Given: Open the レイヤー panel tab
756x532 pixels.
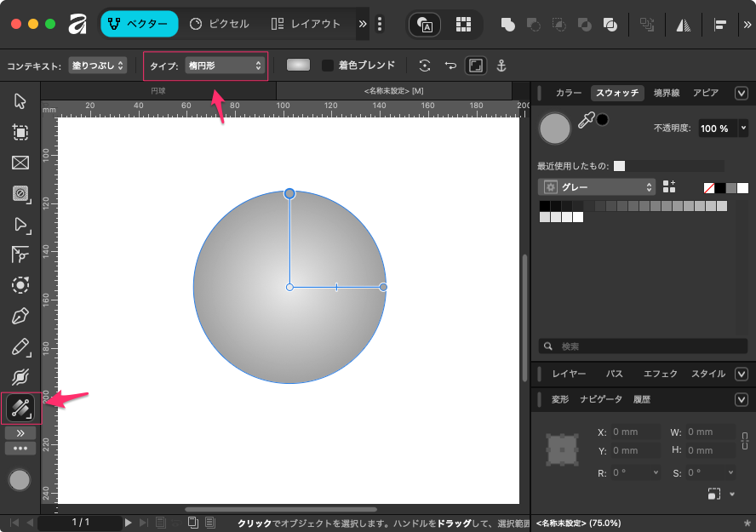Looking at the screenshot, I should click(x=569, y=374).
